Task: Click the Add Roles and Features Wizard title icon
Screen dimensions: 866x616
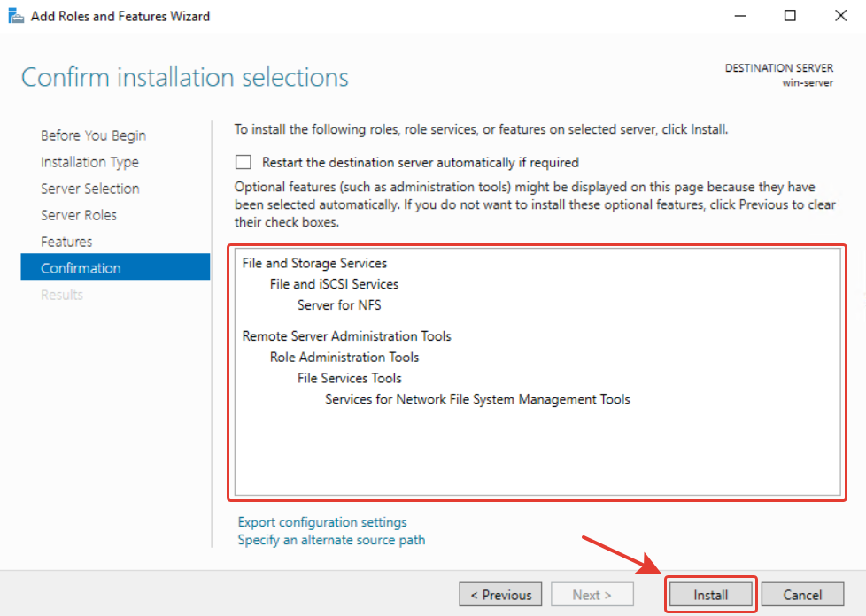Action: pyautogui.click(x=16, y=16)
